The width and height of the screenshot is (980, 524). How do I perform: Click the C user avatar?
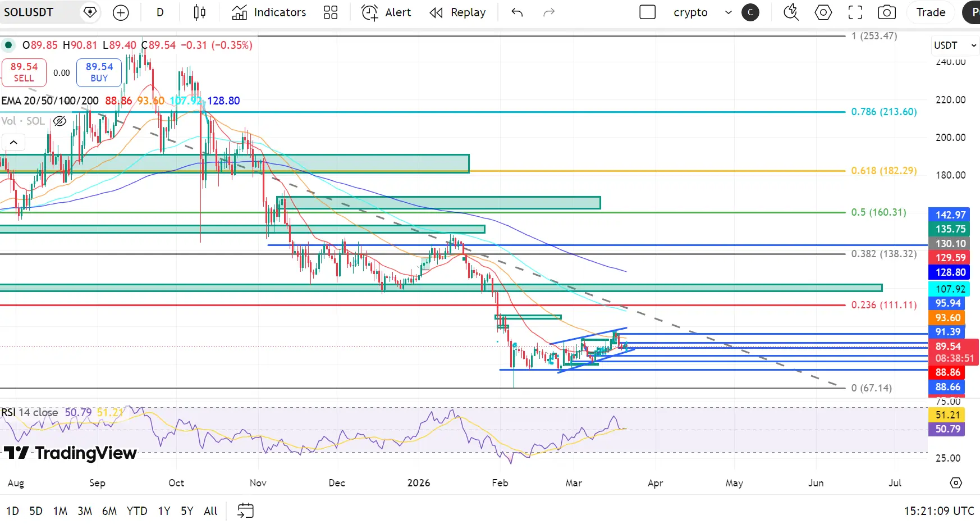[750, 12]
